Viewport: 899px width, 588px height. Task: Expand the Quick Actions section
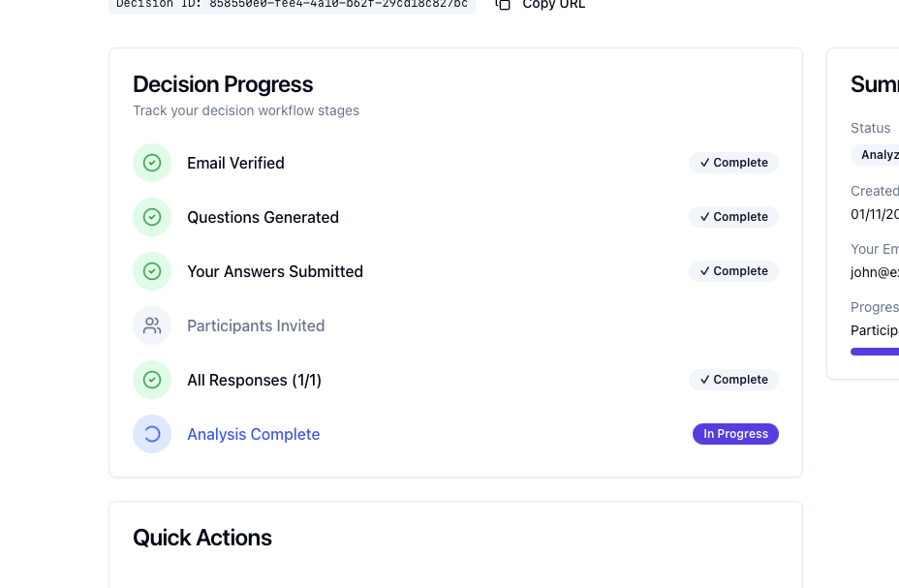point(202,538)
